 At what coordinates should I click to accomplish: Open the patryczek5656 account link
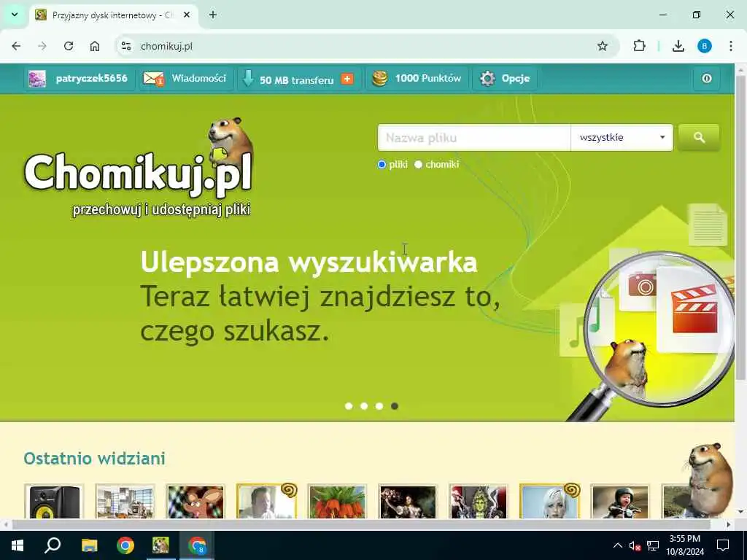(x=91, y=79)
